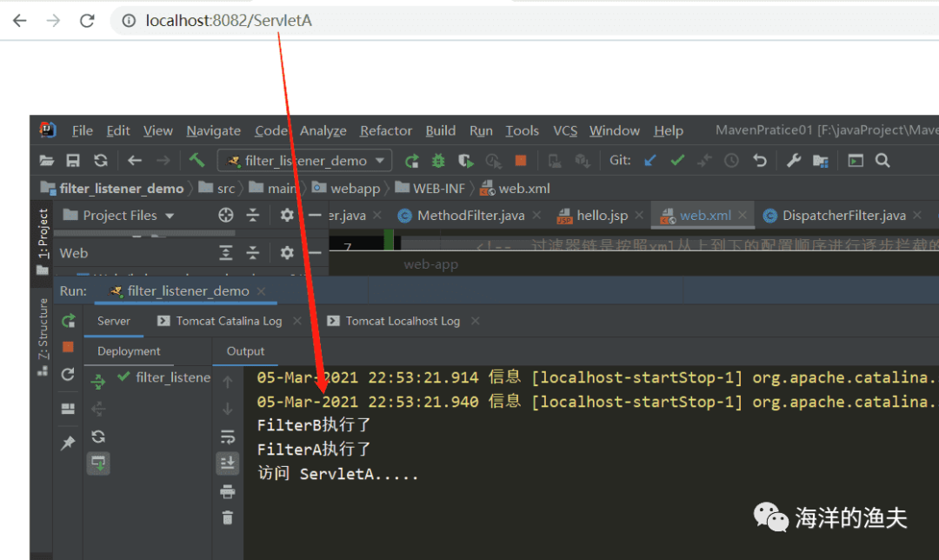939x560 pixels.
Task: Open the Run menu
Action: pyautogui.click(x=481, y=130)
